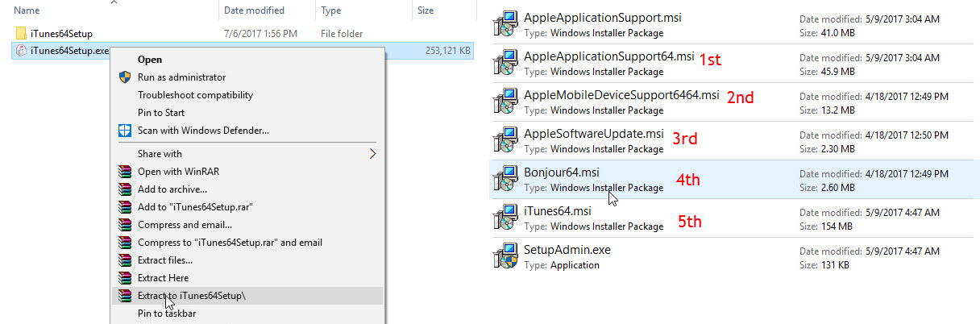Sort by the Date modified column header
This screenshot has height=324, width=980.
coord(254,10)
